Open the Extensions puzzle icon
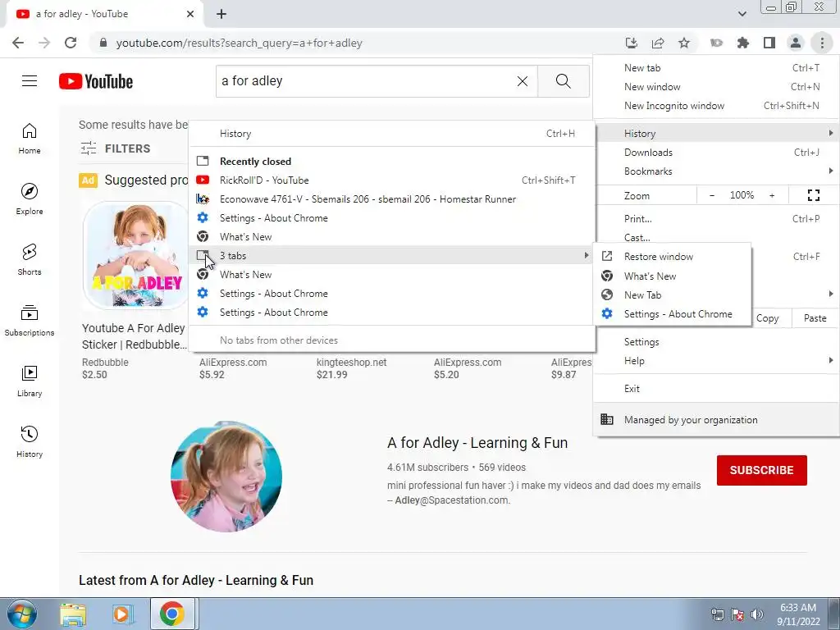Image resolution: width=840 pixels, height=630 pixels. (742, 43)
